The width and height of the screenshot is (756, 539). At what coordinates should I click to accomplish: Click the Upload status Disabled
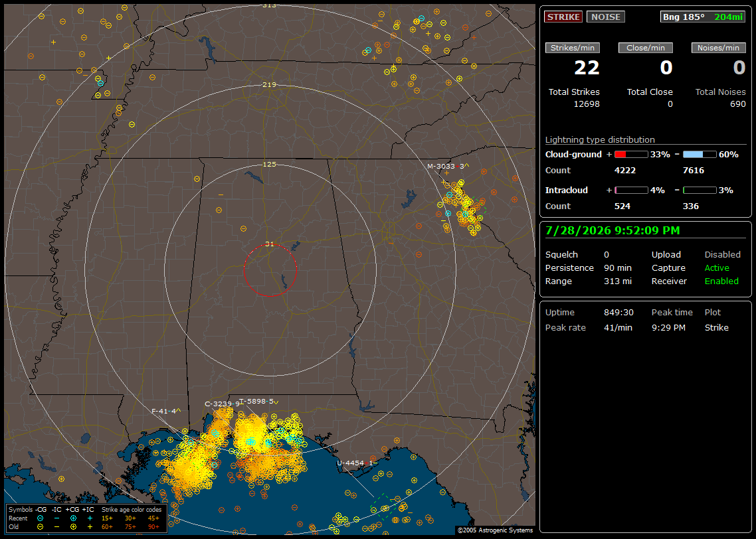coord(722,255)
